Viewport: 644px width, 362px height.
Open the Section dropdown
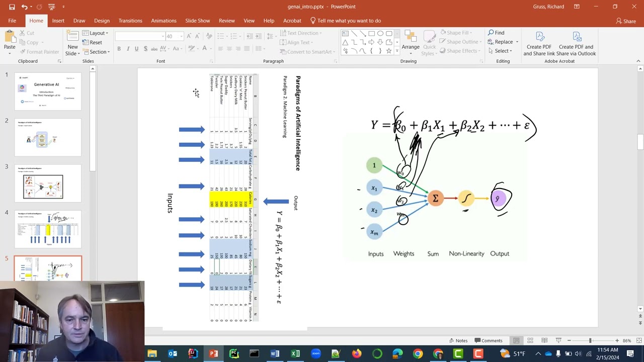pyautogui.click(x=96, y=52)
